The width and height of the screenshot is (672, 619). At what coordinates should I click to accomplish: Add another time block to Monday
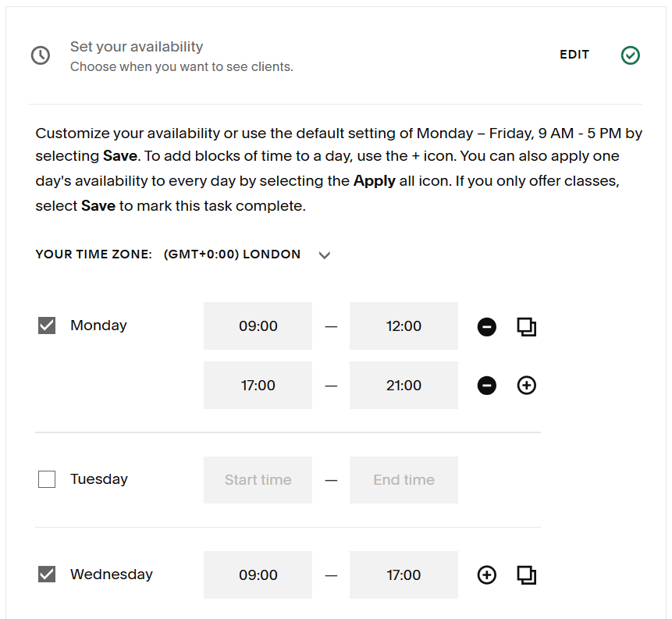(x=527, y=385)
